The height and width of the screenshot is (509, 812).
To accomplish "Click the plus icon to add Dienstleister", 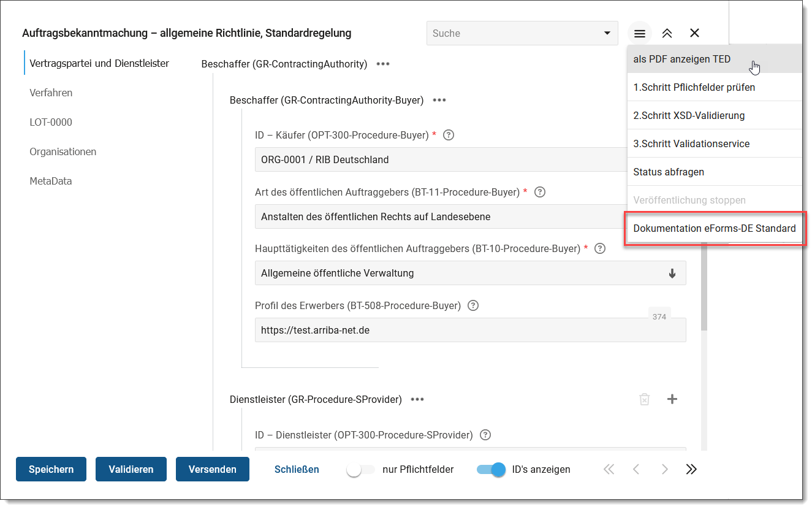I will [672, 399].
